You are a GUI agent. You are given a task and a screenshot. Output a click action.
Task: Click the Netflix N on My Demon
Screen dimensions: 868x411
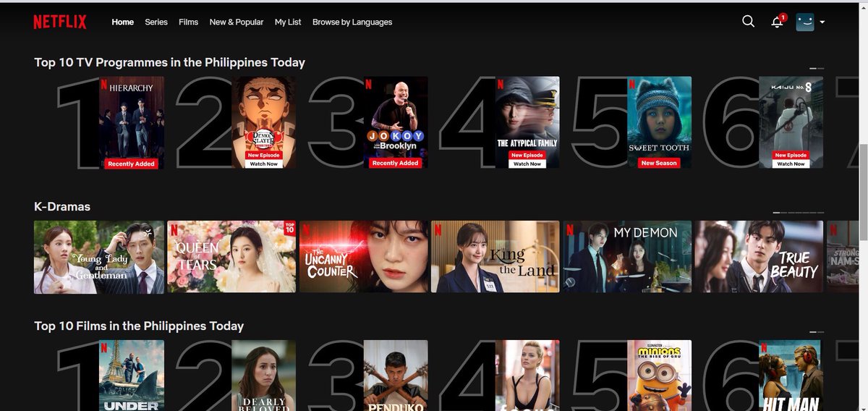(x=571, y=229)
